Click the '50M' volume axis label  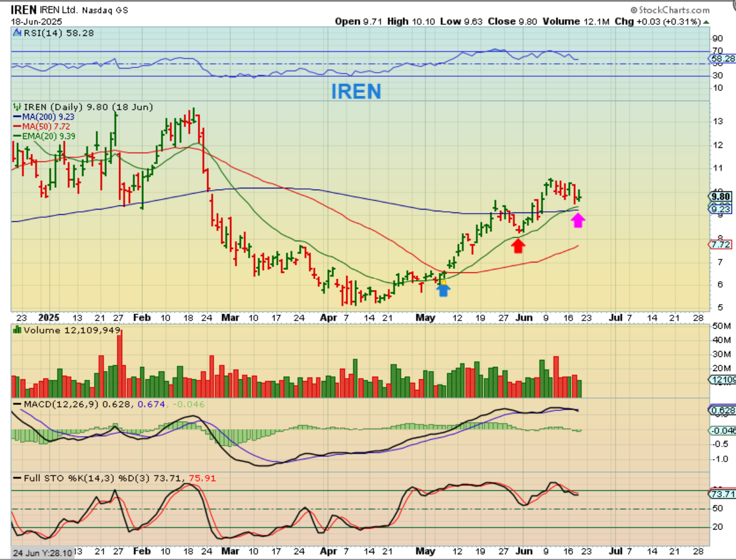point(721,326)
